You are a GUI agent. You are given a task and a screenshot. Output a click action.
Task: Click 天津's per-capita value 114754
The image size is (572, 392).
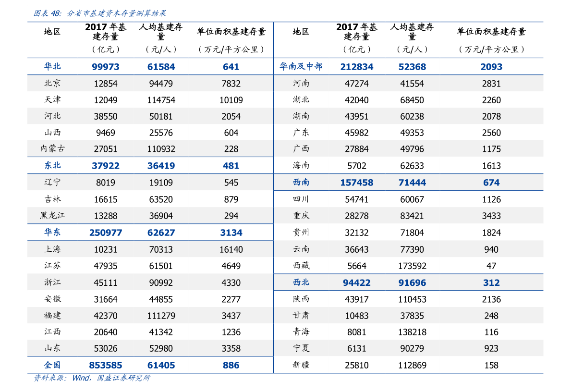click(x=161, y=100)
